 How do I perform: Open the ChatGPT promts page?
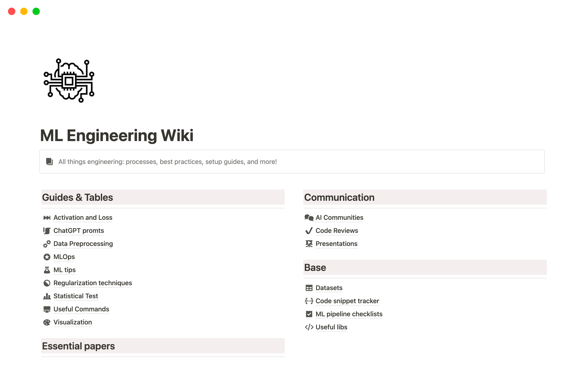pyautogui.click(x=78, y=231)
